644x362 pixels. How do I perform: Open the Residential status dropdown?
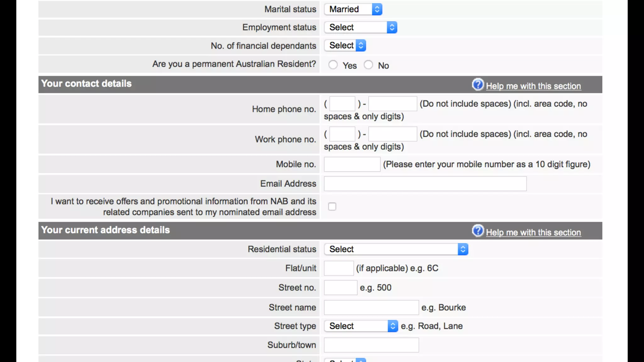click(x=396, y=249)
